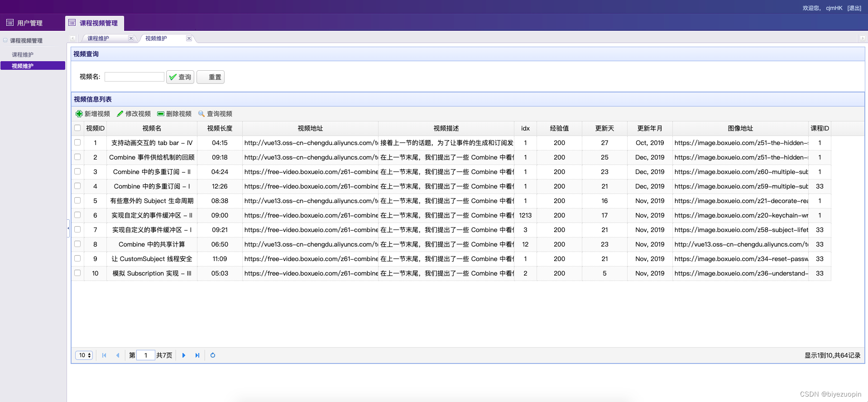The height and width of the screenshot is (402, 868).
Task: Click the 视频描述 column header
Action: 446,128
